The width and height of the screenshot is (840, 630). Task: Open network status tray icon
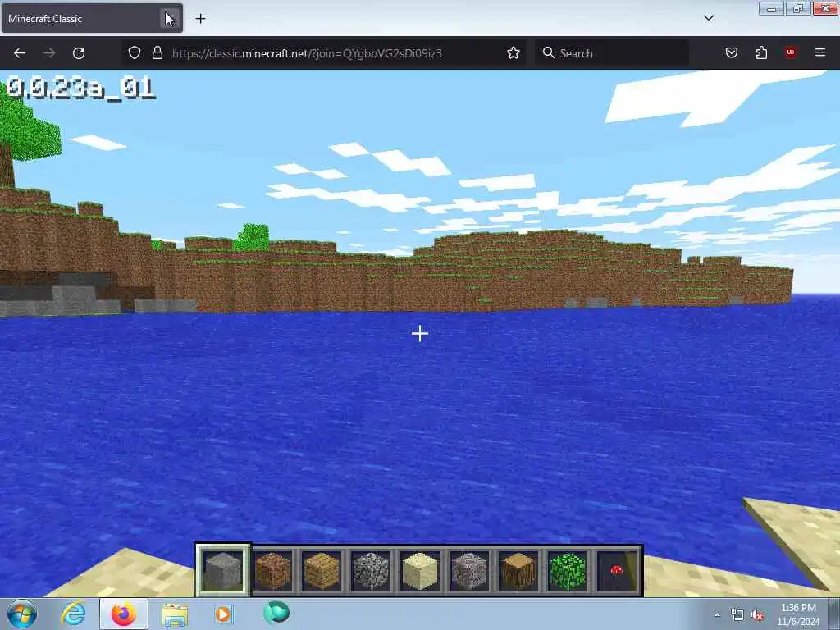(737, 615)
